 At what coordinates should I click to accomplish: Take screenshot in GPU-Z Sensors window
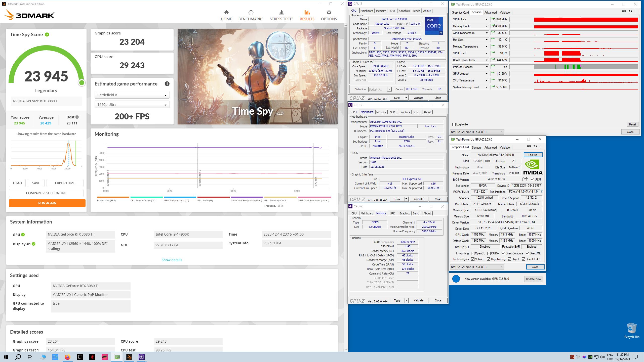coord(624,11)
